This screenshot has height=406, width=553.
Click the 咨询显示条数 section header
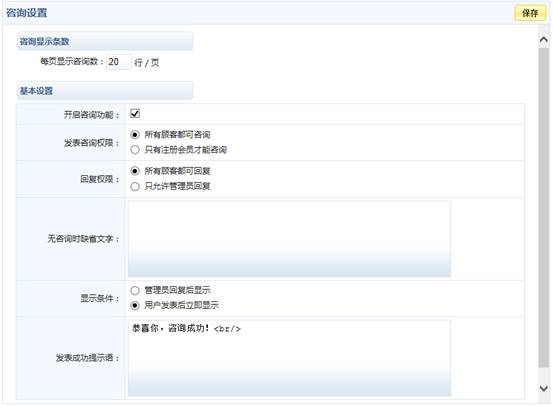coord(105,41)
